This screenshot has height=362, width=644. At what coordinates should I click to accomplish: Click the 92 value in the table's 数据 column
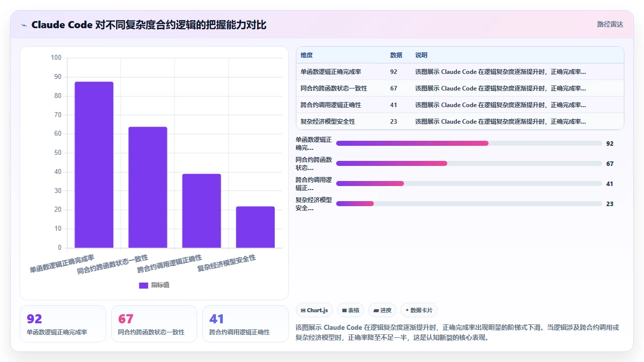[393, 72]
